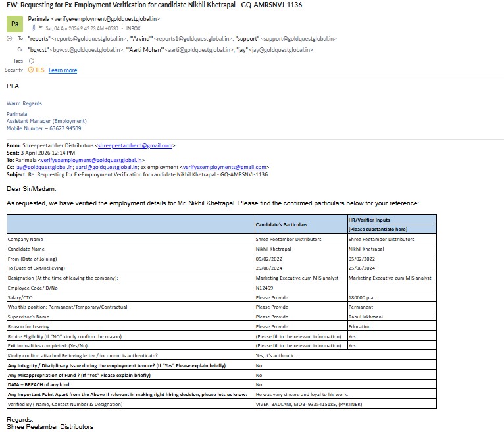Collapse recipient details with circled chevron
504x433 pixels.
(x=9, y=39)
